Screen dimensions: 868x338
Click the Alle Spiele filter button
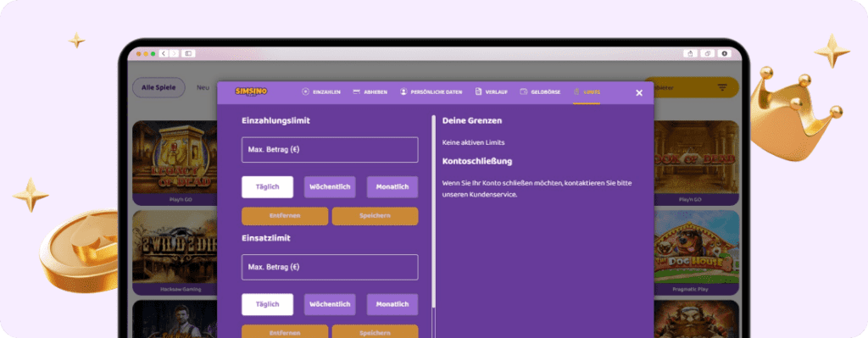point(159,87)
